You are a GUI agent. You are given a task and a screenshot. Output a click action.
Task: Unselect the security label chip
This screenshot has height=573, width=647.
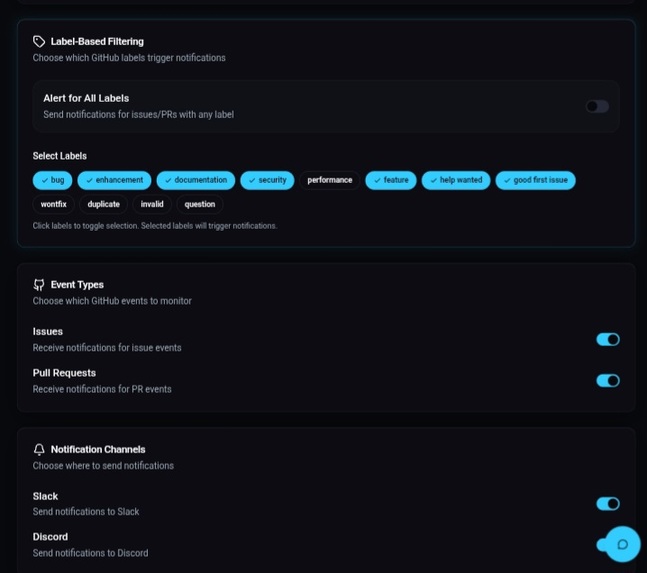[267, 180]
